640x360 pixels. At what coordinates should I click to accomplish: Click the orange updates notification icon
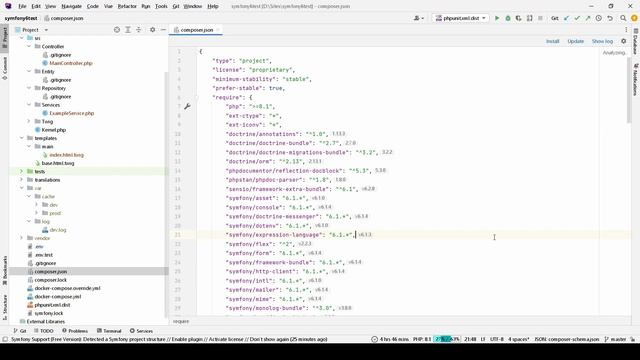[634, 18]
